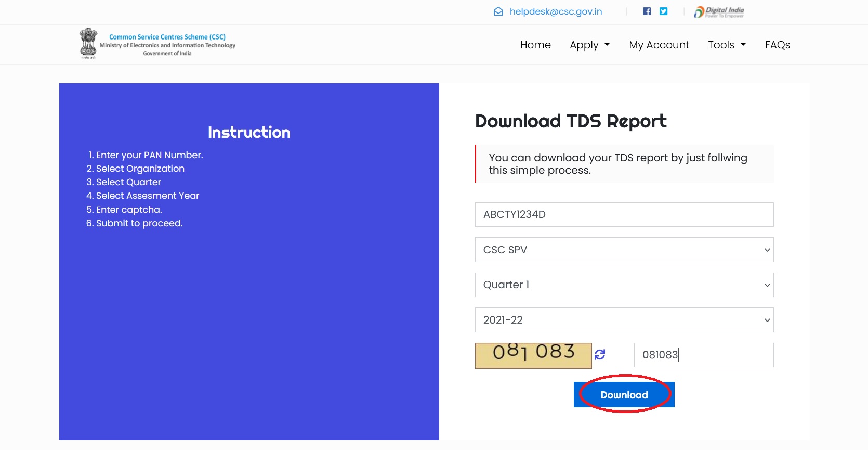Click the Digital India logo
This screenshot has width=868, height=450.
pos(719,12)
